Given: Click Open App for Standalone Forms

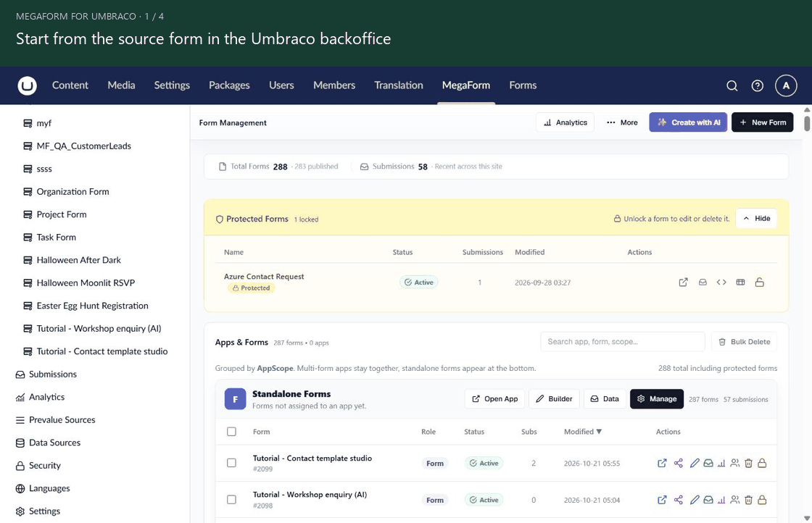Looking at the screenshot, I should coord(495,399).
